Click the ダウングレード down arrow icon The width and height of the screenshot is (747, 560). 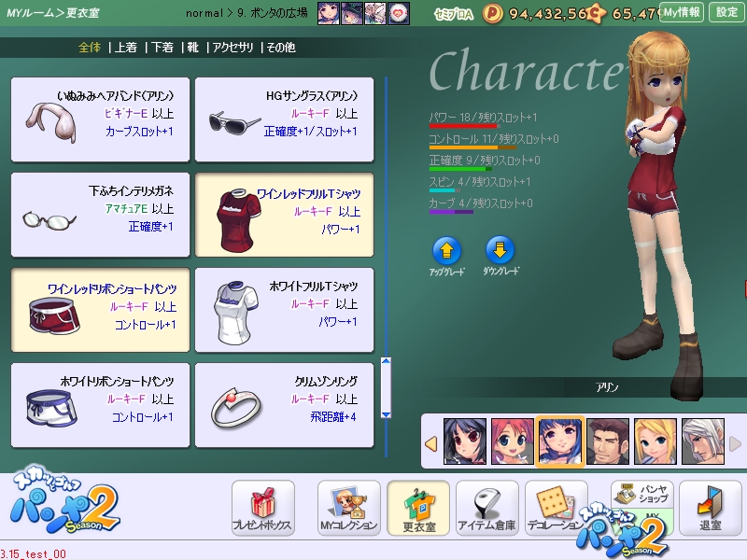(501, 251)
